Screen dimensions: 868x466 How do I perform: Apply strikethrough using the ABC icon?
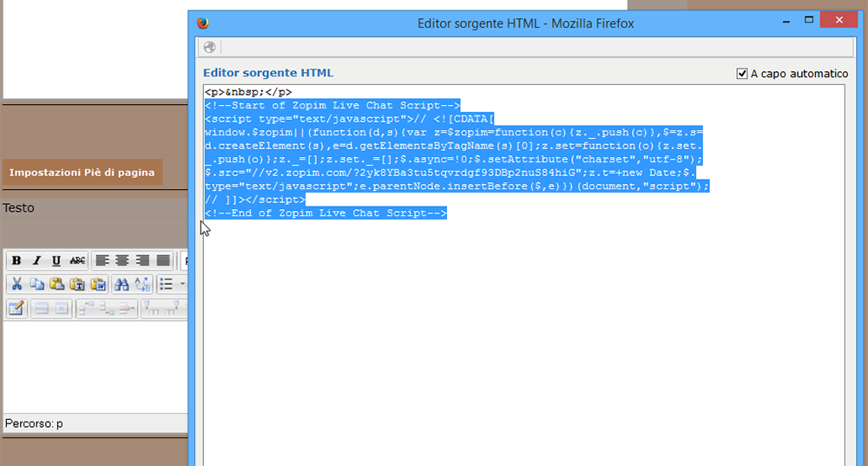pyautogui.click(x=77, y=260)
